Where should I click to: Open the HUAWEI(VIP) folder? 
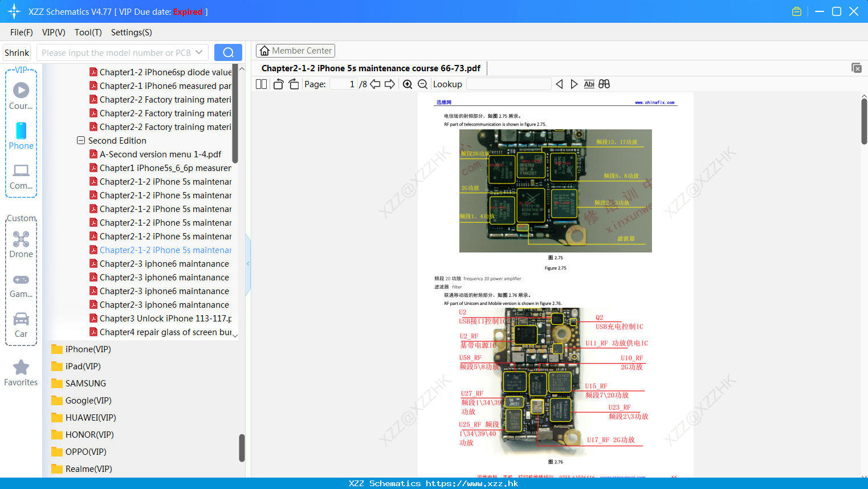(x=83, y=418)
